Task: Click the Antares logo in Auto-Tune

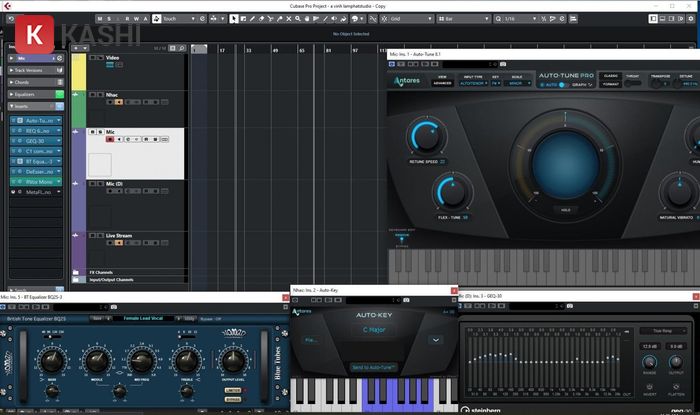Action: coord(407,81)
